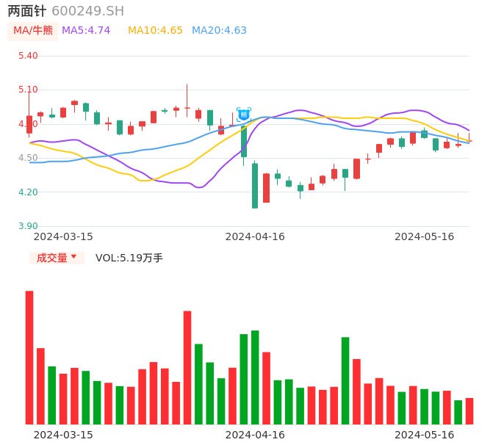504x445 pixels.
Task: Toggle the purple MA5:4.74 legend label
Action: [86, 31]
